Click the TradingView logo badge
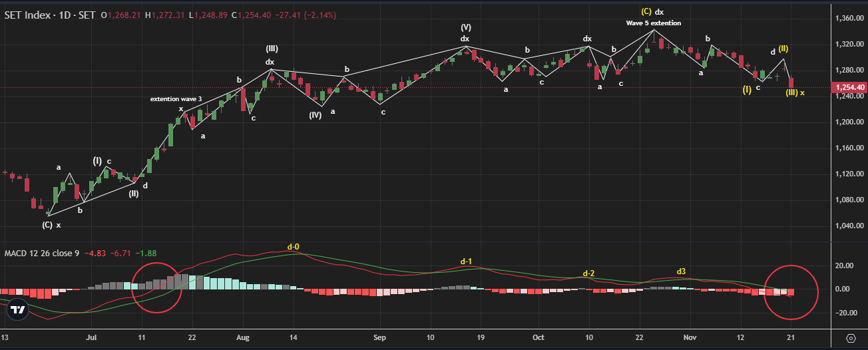 (x=19, y=309)
